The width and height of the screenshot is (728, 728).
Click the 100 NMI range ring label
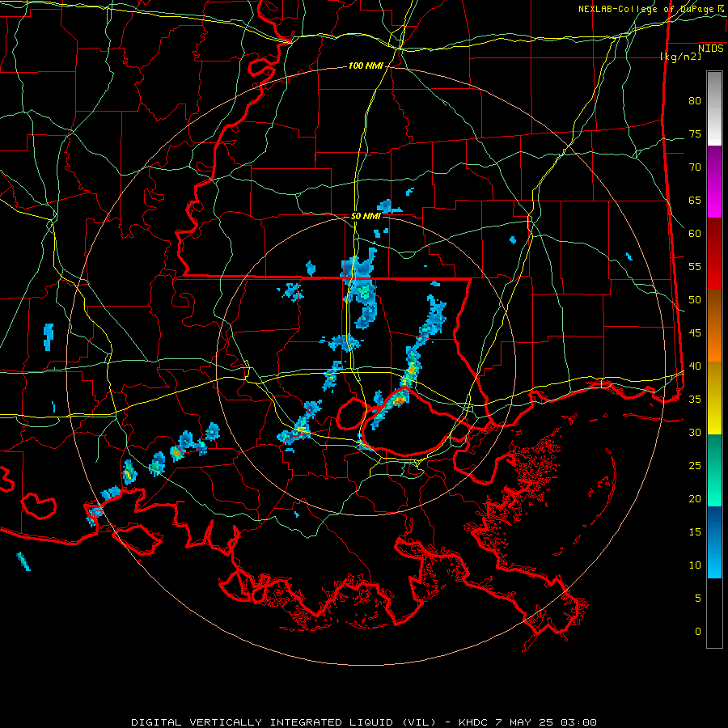pyautogui.click(x=366, y=66)
